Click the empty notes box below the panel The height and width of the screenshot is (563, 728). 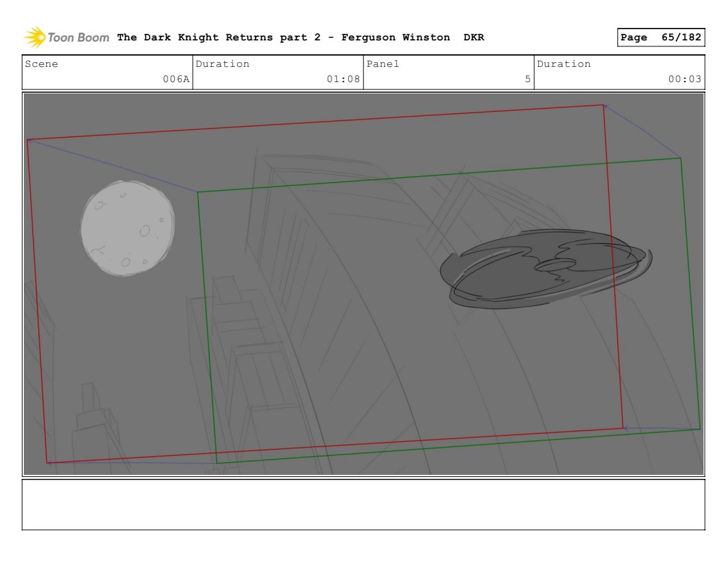coord(363,505)
